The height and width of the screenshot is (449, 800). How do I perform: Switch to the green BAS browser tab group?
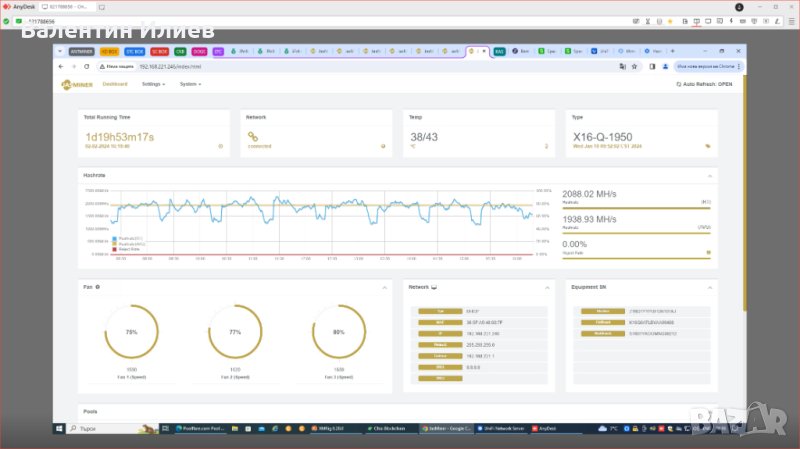pyautogui.click(x=498, y=50)
